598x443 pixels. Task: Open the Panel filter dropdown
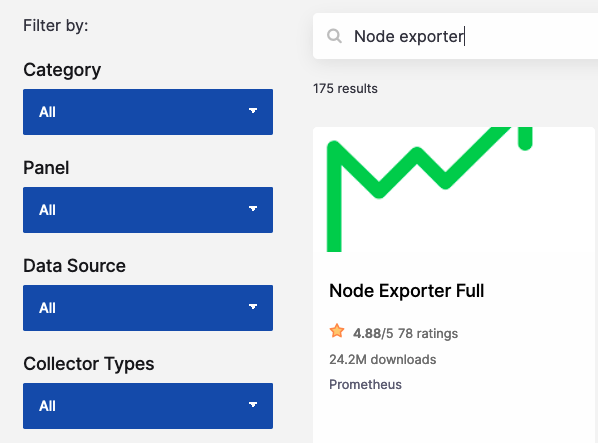click(x=148, y=210)
